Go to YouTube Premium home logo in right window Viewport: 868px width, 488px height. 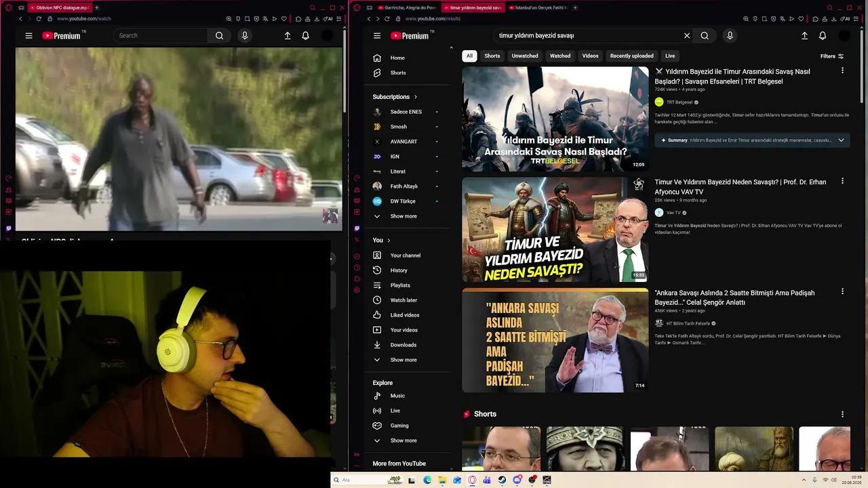(410, 36)
